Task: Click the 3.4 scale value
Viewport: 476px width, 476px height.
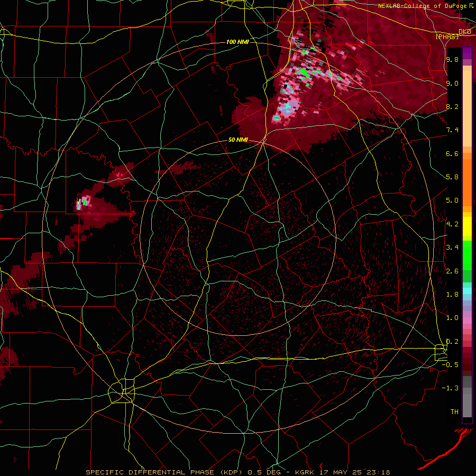Action: 452,248
